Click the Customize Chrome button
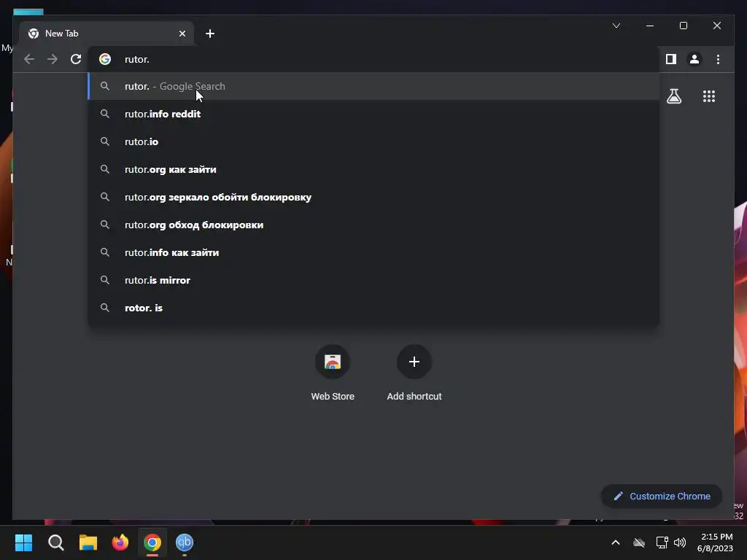747x560 pixels. point(661,496)
